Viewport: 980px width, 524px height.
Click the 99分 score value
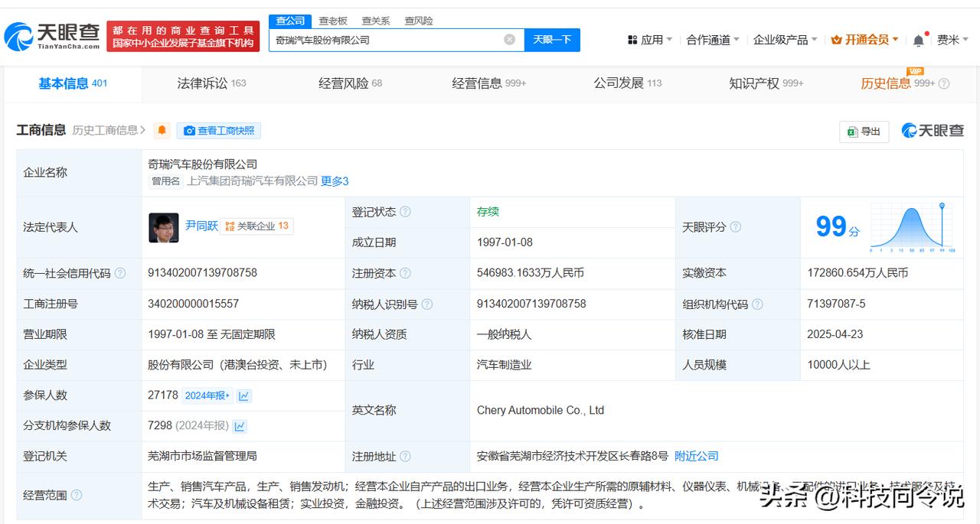pos(838,226)
